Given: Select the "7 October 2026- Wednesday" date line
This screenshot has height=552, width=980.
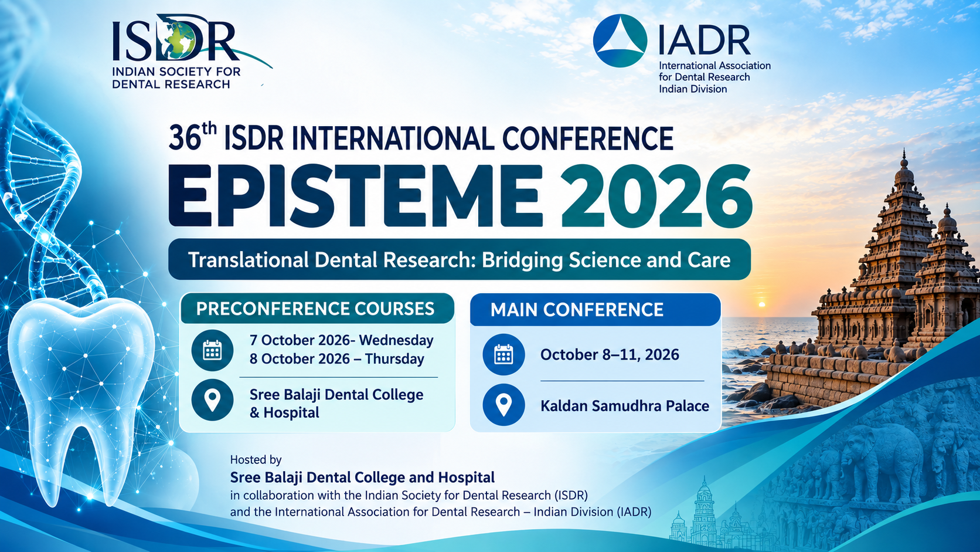Looking at the screenshot, I should click(x=341, y=340).
